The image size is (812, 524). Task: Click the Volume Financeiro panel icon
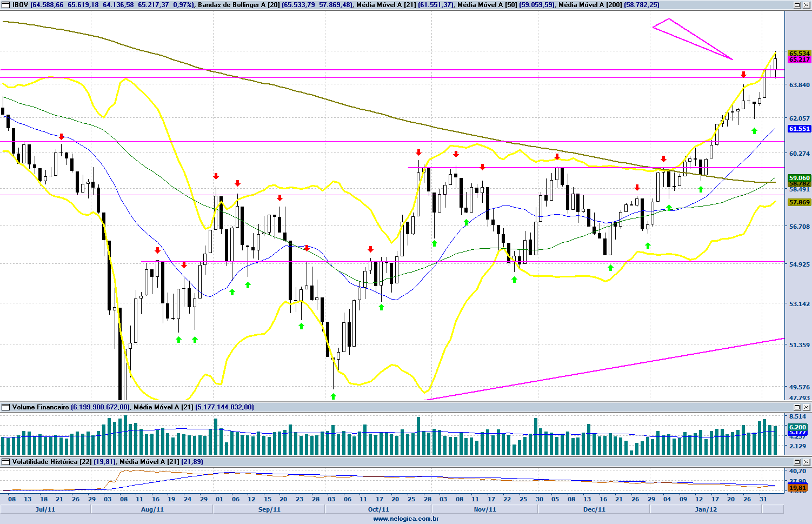click(x=6, y=407)
